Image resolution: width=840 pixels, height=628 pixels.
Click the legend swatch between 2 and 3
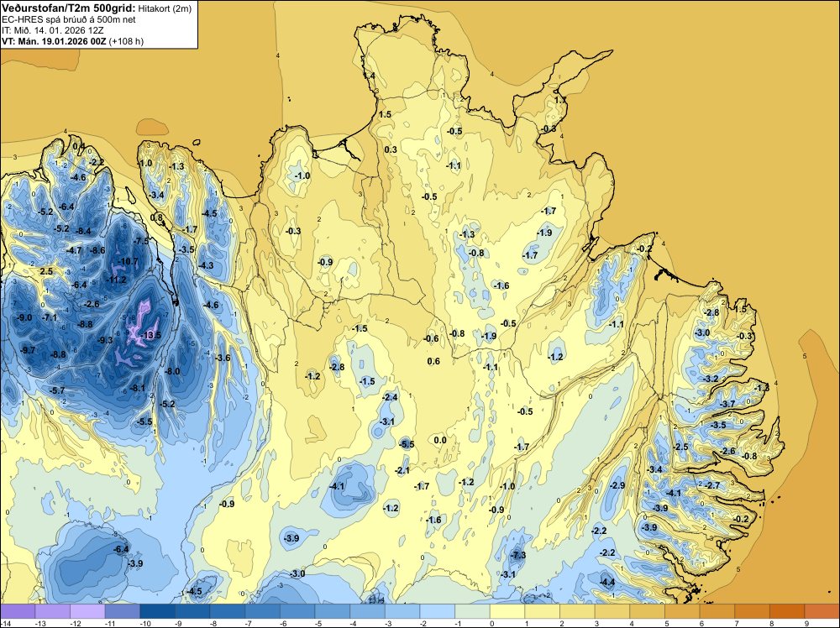[578, 611]
